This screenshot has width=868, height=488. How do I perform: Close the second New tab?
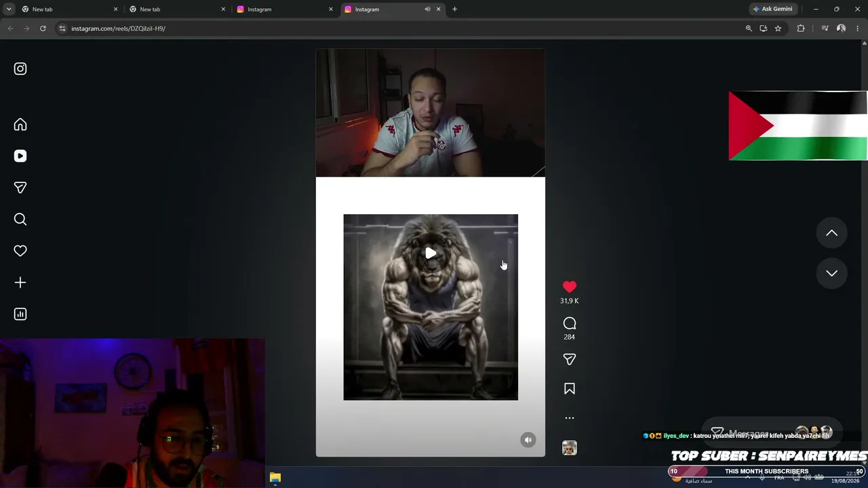tap(223, 9)
